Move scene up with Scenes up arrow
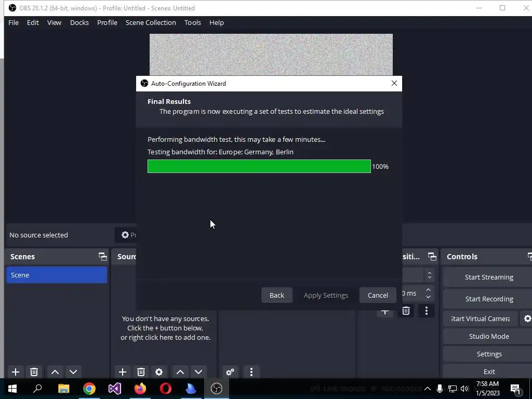 pyautogui.click(x=55, y=372)
